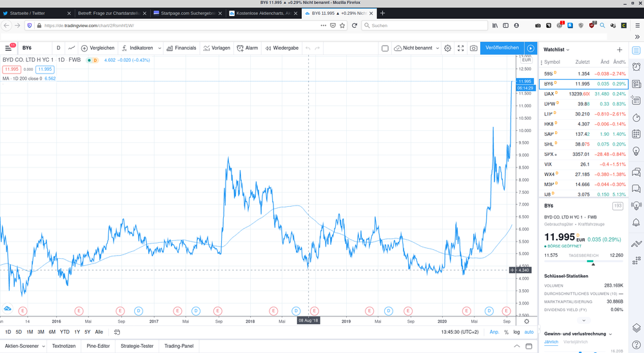This screenshot has width=644, height=353.
Task: Toggle log scale on price axis
Action: (516, 332)
